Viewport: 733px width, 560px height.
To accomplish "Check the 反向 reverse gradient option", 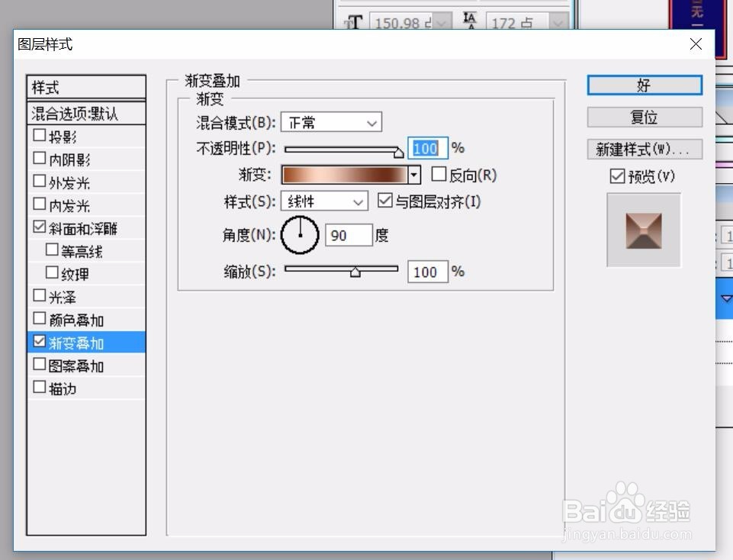I will tap(439, 175).
